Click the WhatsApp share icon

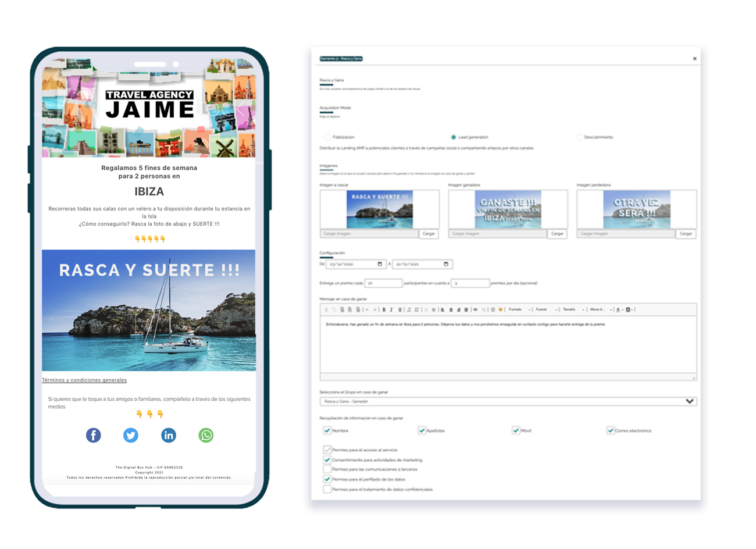tap(206, 435)
